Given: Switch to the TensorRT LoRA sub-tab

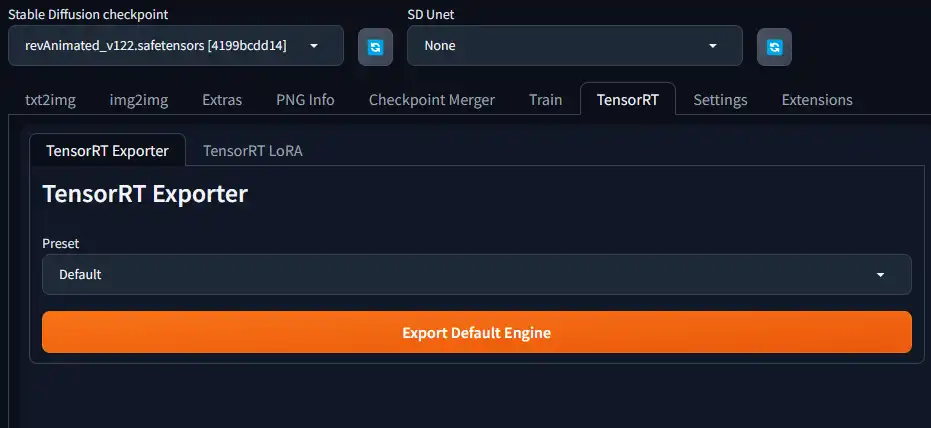Looking at the screenshot, I should click(x=253, y=151).
